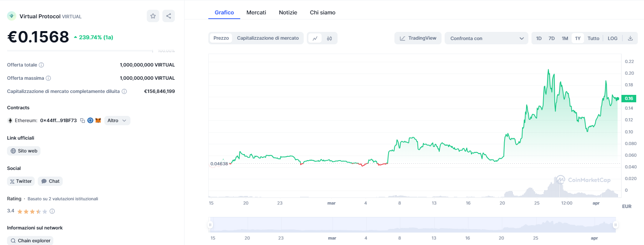Switch to candlestick chart view

click(329, 38)
